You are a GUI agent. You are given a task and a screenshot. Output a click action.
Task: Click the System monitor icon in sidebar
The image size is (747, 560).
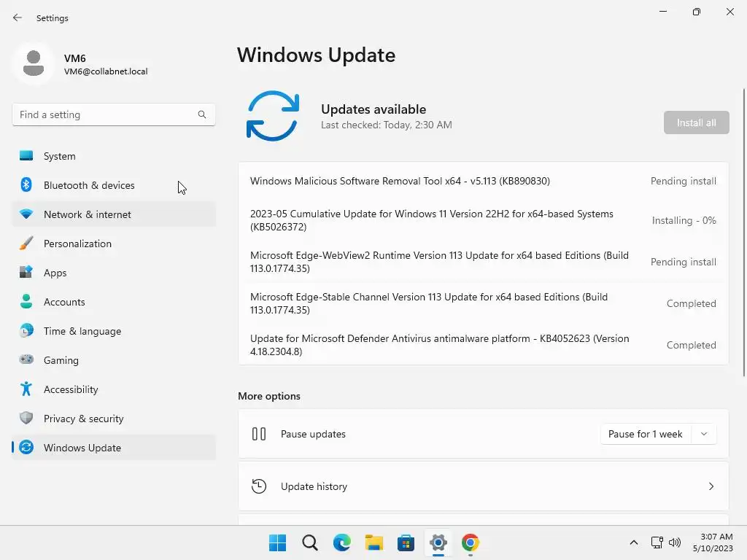(26, 156)
